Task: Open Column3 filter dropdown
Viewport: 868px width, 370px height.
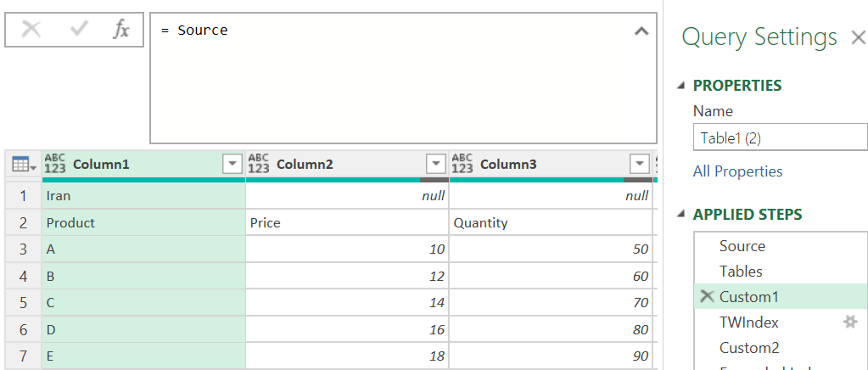Action: click(640, 164)
